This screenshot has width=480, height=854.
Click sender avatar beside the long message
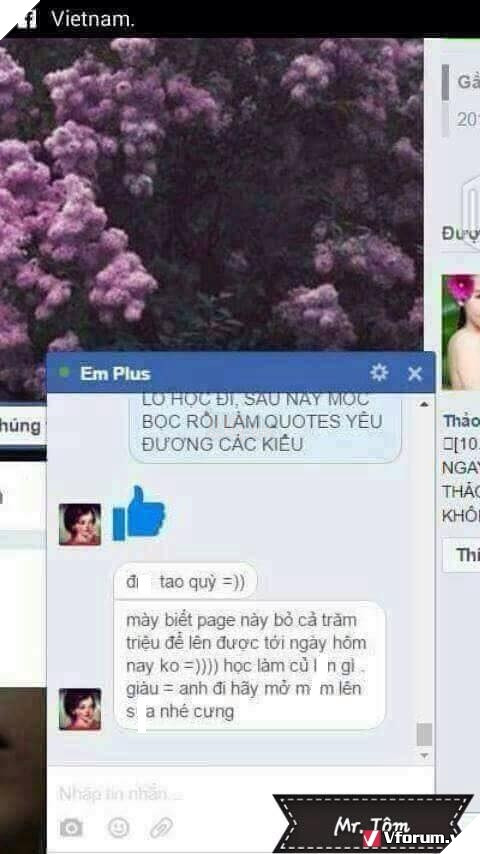click(80, 709)
